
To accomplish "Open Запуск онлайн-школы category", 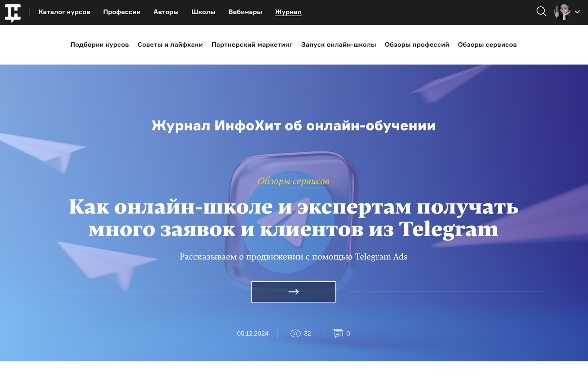I will click(x=338, y=44).
